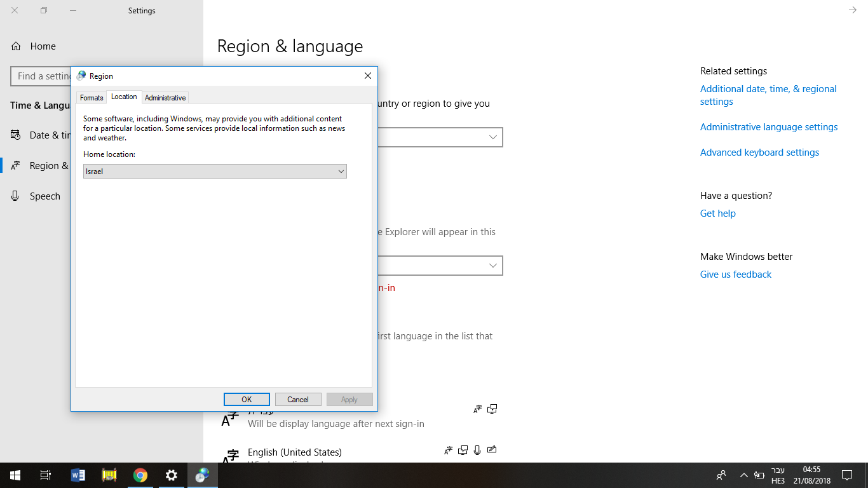Select English (United States) language
This screenshot has width=868, height=488.
(295, 452)
